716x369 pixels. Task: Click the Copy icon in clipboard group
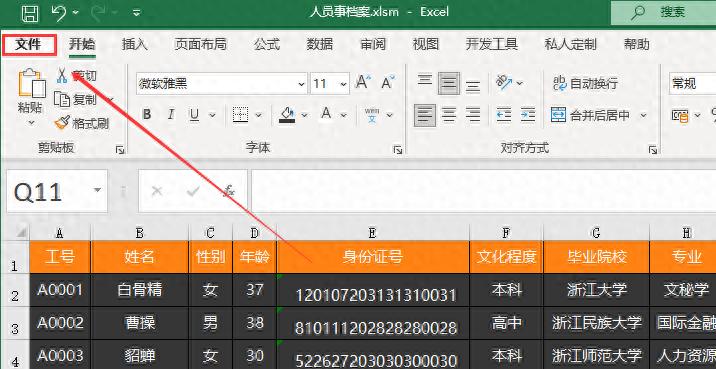(62, 99)
